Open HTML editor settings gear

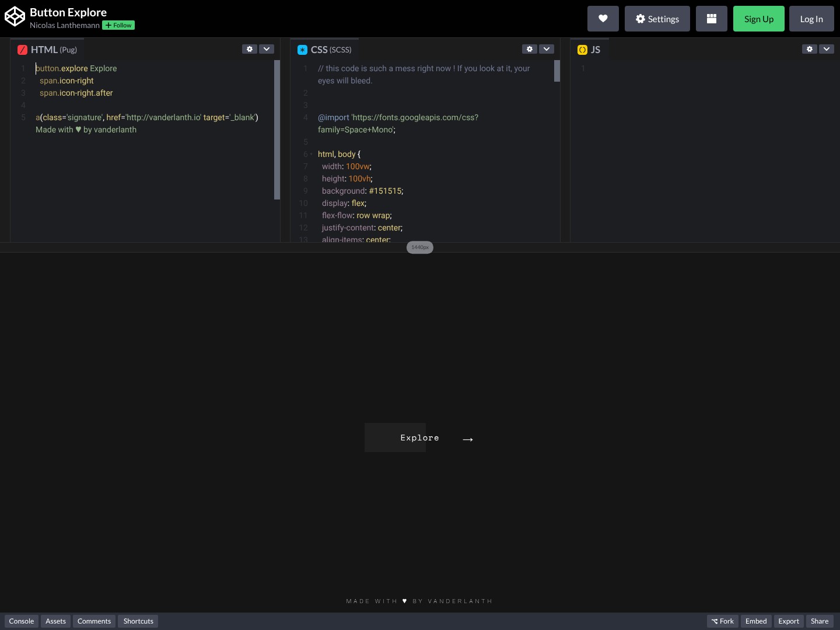[x=250, y=49]
